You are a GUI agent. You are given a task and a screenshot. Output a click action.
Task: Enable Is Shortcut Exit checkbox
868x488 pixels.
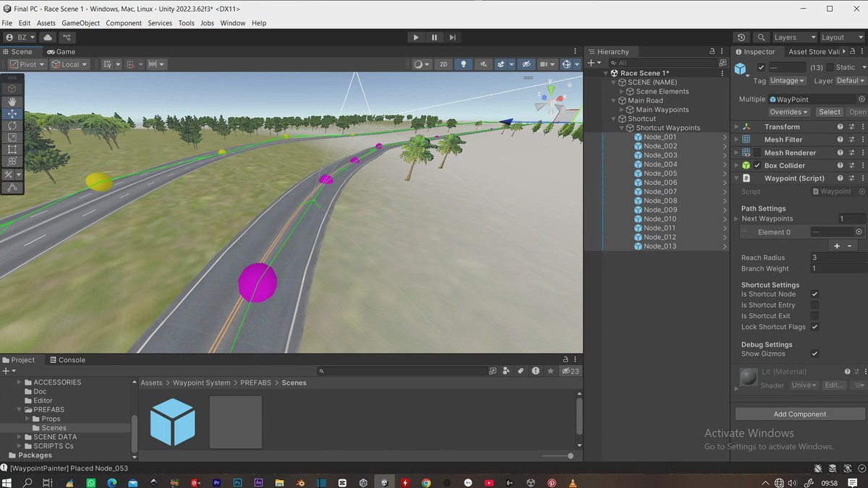(814, 316)
